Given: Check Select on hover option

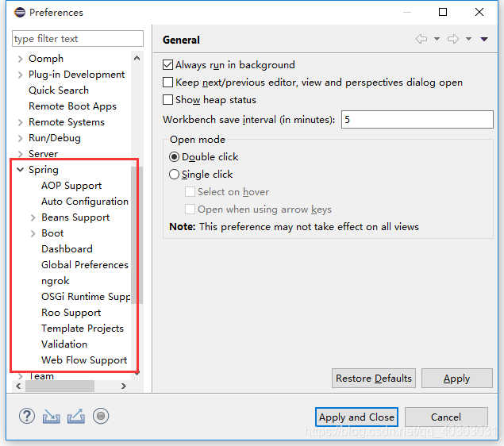Looking at the screenshot, I should pyautogui.click(x=190, y=192).
